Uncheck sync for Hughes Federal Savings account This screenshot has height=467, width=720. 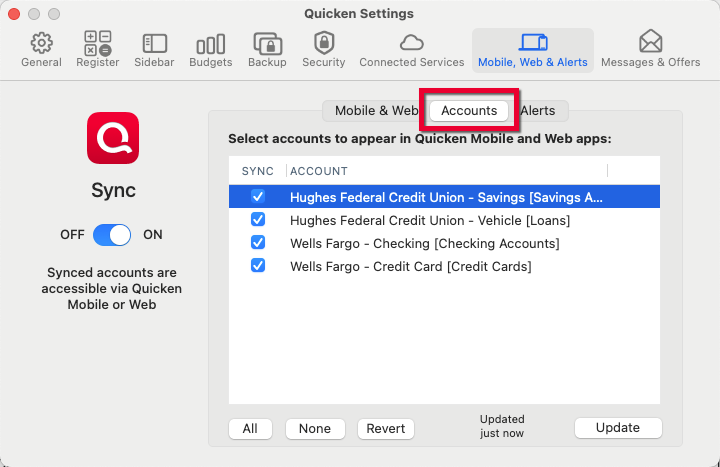[258, 197]
